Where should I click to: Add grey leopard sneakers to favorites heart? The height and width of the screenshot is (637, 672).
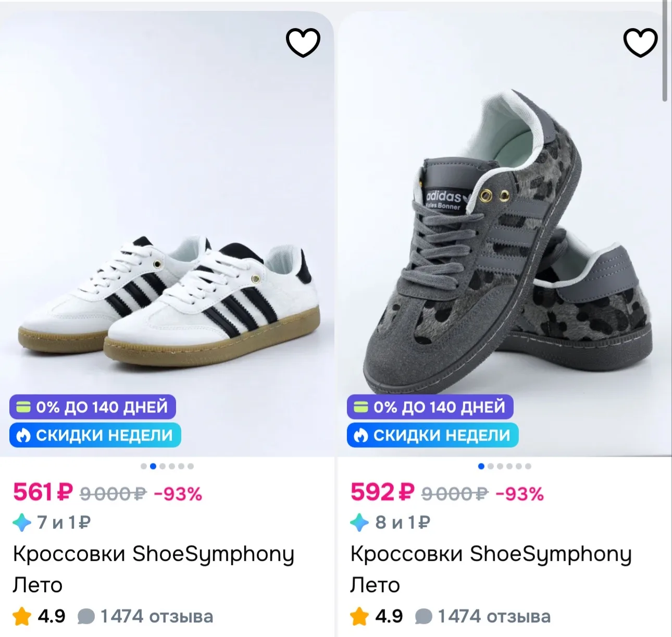click(x=641, y=43)
